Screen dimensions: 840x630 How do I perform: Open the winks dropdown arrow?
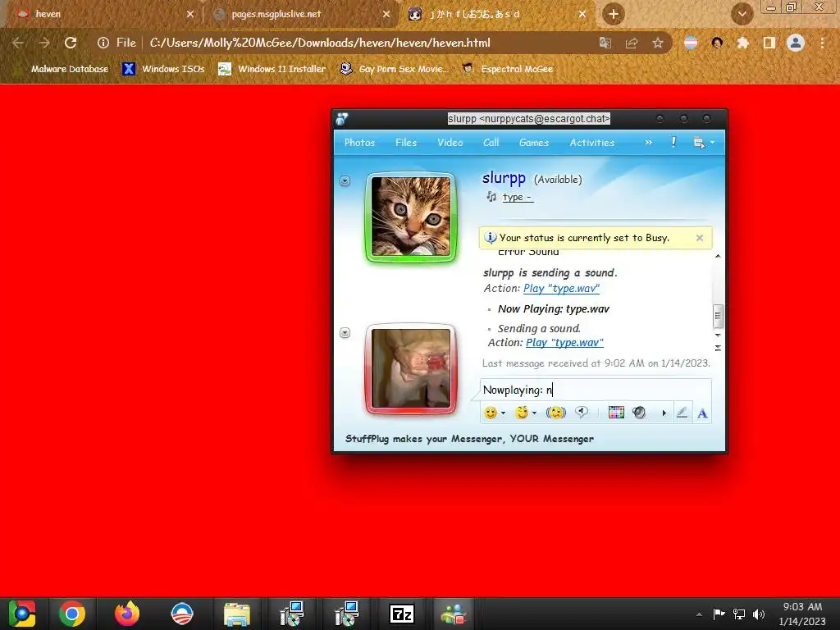(534, 413)
